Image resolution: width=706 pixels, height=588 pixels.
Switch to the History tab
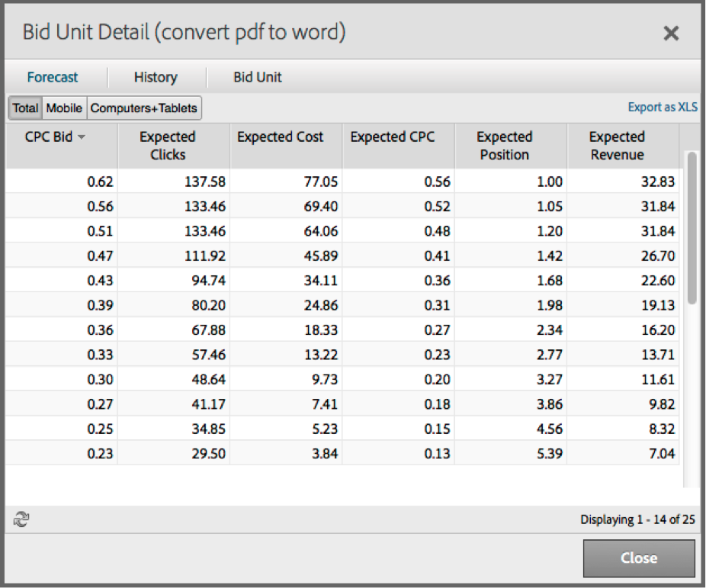pos(156,77)
